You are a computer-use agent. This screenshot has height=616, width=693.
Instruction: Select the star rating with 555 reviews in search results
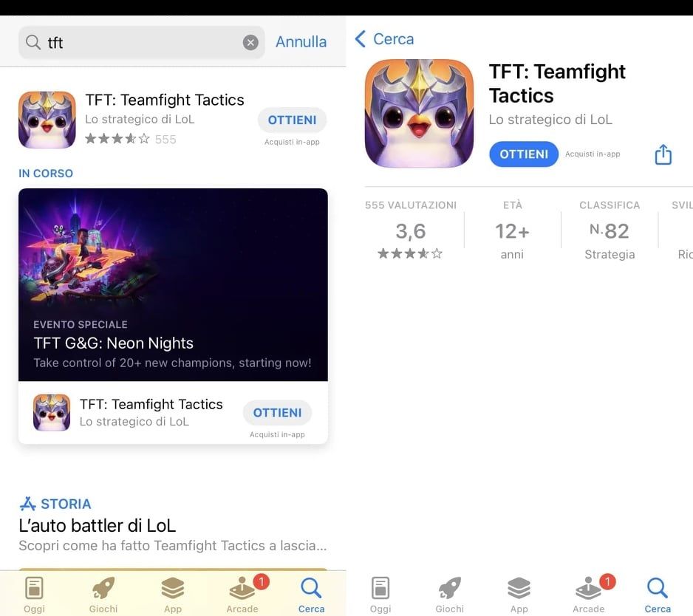tap(130, 139)
